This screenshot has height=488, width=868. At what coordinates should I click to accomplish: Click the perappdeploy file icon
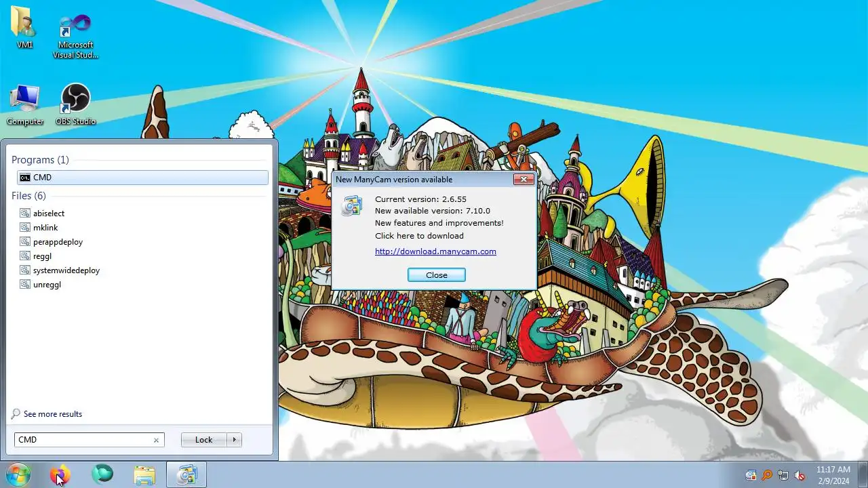(25, 242)
